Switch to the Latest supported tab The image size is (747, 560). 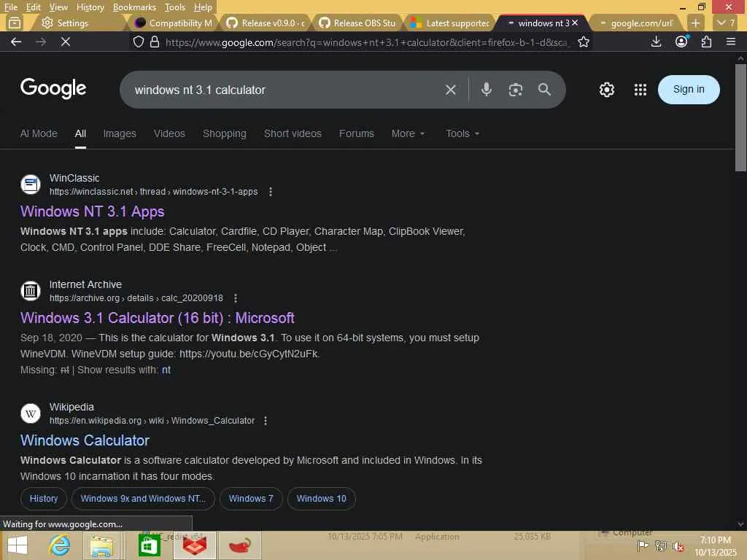pos(449,23)
